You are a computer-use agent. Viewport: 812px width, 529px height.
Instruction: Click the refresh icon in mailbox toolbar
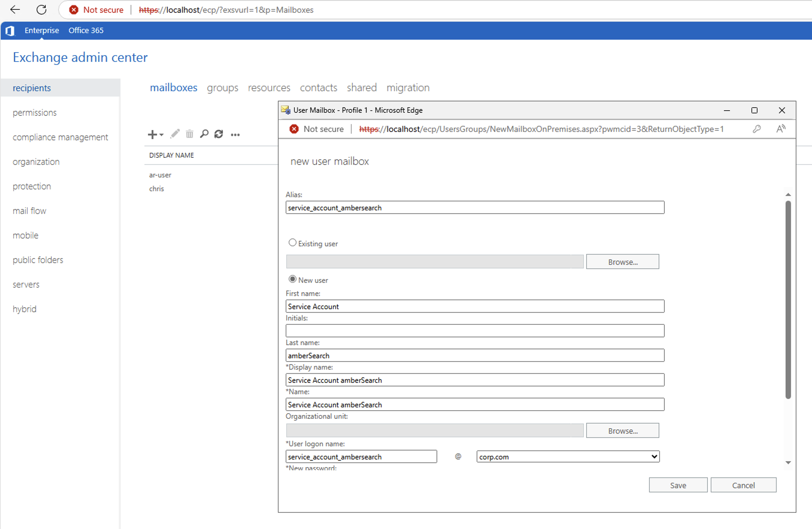click(x=219, y=134)
